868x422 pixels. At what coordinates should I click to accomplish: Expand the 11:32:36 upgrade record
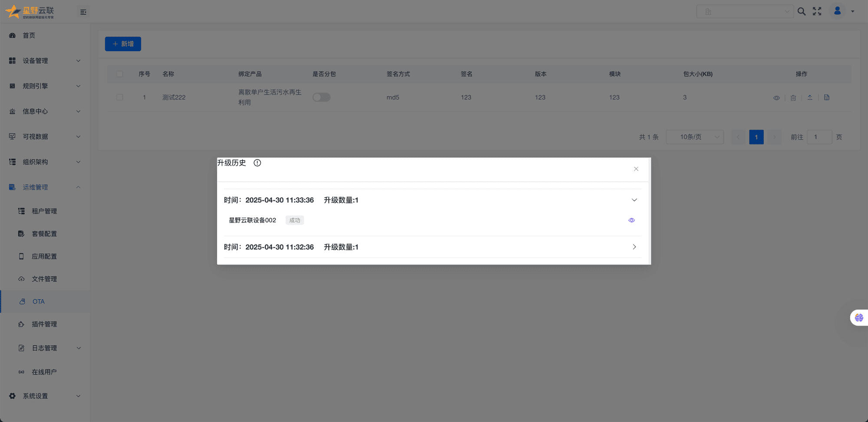click(634, 247)
